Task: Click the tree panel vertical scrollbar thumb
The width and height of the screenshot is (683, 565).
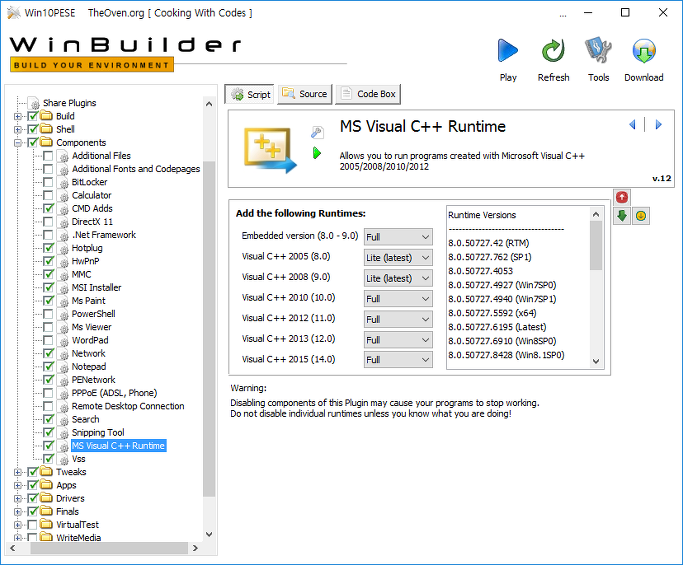Action: [x=209, y=329]
